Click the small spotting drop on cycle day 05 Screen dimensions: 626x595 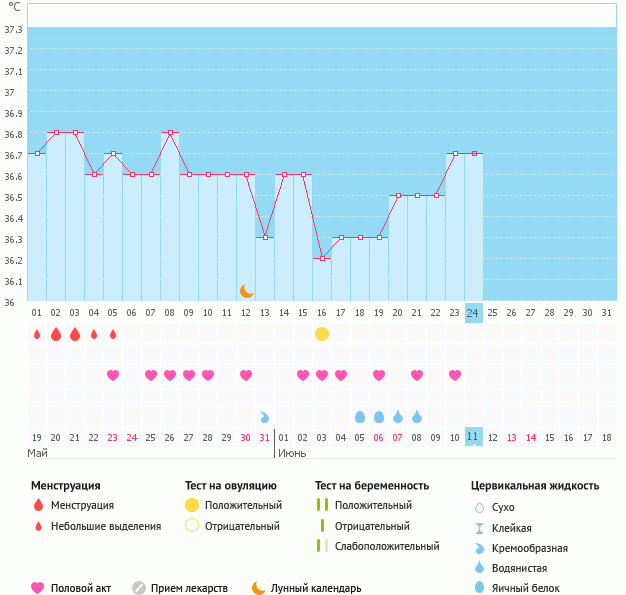coord(113,334)
